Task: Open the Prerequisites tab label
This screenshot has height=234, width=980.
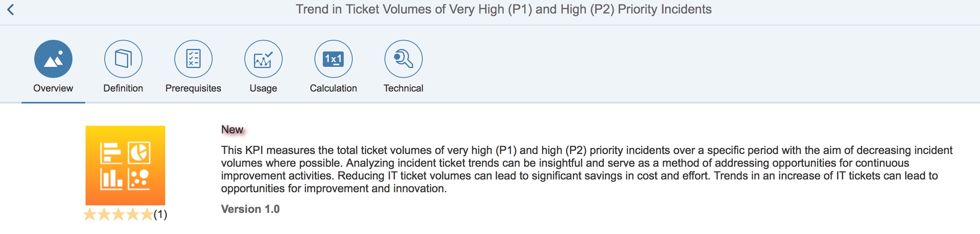Action: 193,88
